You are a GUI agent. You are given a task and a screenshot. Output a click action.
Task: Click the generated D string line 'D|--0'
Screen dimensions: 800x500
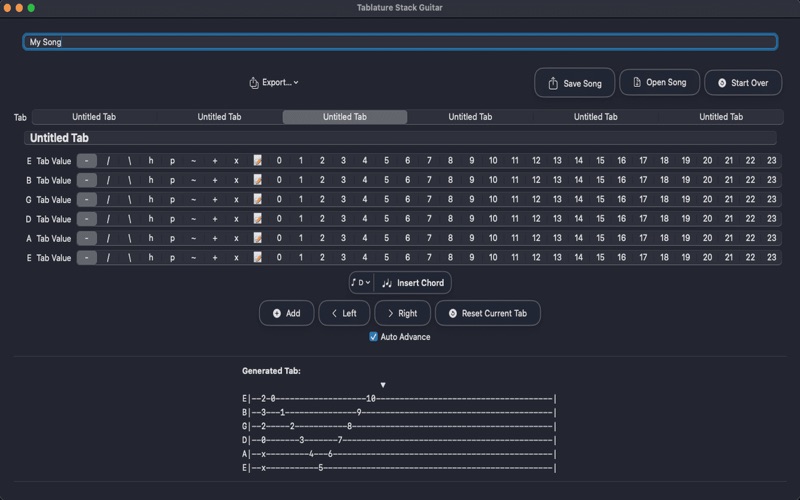399,440
